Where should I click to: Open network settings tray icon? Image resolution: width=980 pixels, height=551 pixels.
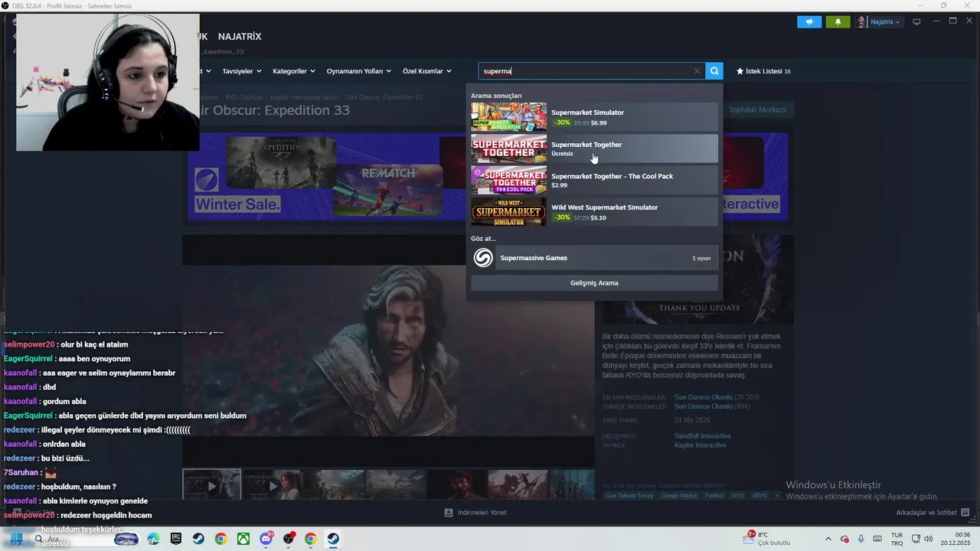(916, 539)
